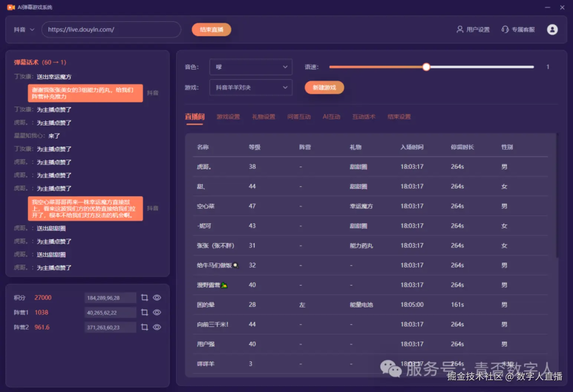Click the 阵营1 coordinates field 40,265,62,22
Image resolution: width=573 pixels, height=392 pixels.
(x=110, y=313)
